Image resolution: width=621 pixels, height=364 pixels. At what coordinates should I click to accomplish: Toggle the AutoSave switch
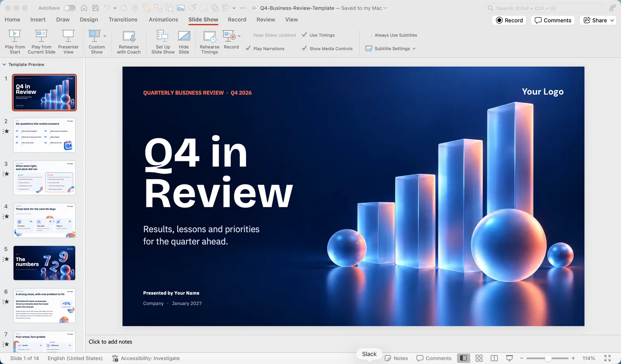coord(69,8)
